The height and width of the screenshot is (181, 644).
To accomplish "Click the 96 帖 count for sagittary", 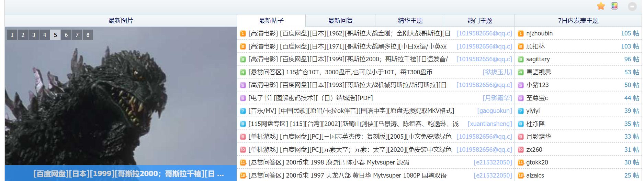I will coord(632,59).
